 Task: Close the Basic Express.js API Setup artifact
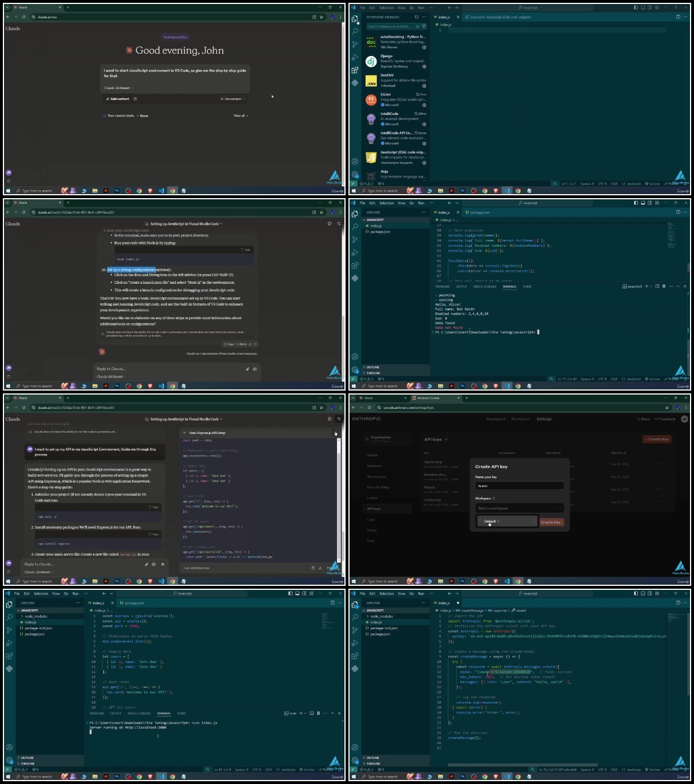pyautogui.click(x=336, y=433)
